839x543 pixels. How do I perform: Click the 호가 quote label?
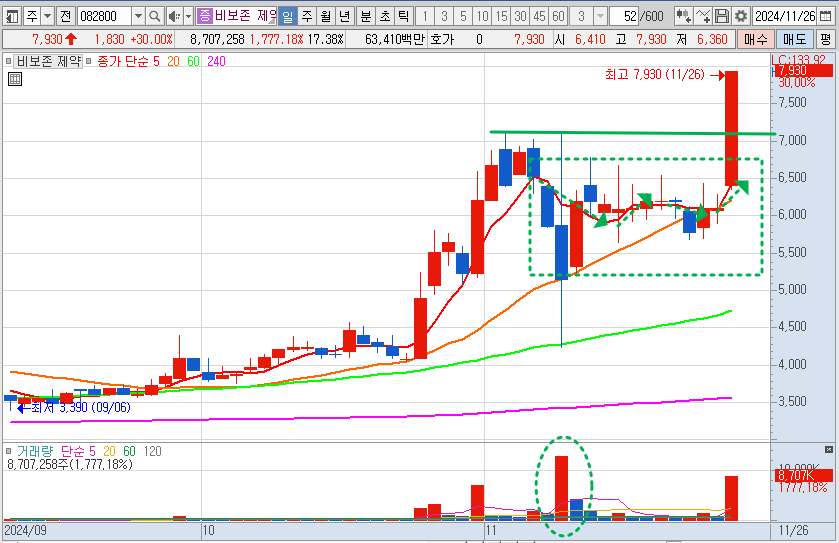[x=441, y=39]
